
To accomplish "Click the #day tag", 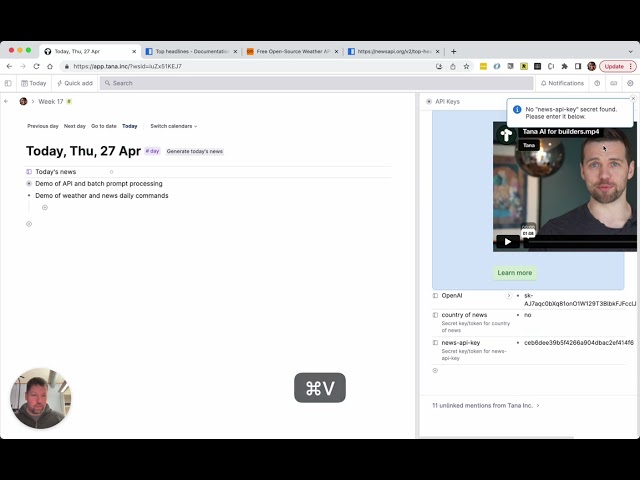I will [152, 151].
